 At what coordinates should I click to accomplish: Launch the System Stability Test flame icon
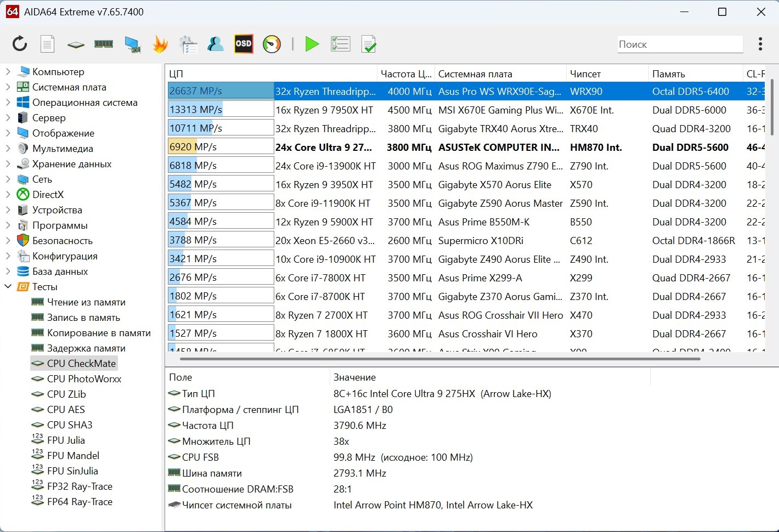160,44
